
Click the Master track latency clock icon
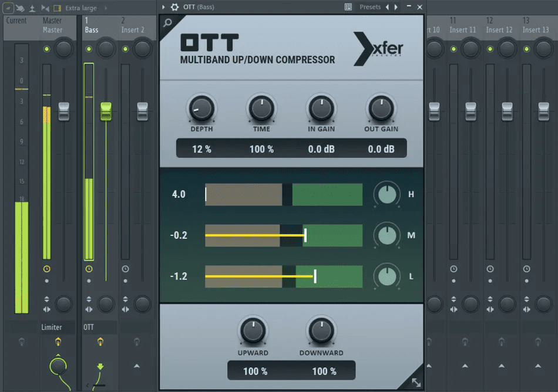pyautogui.click(x=46, y=269)
